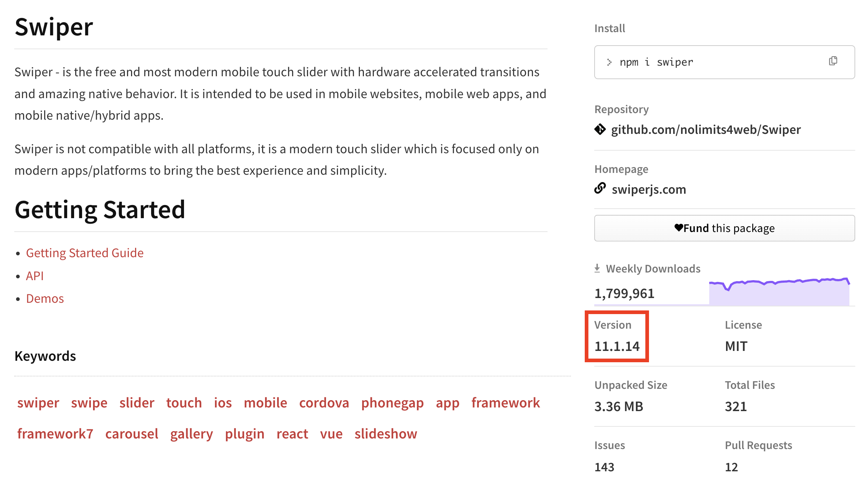Click the slideshow keyword tag
868x491 pixels.
(x=385, y=434)
